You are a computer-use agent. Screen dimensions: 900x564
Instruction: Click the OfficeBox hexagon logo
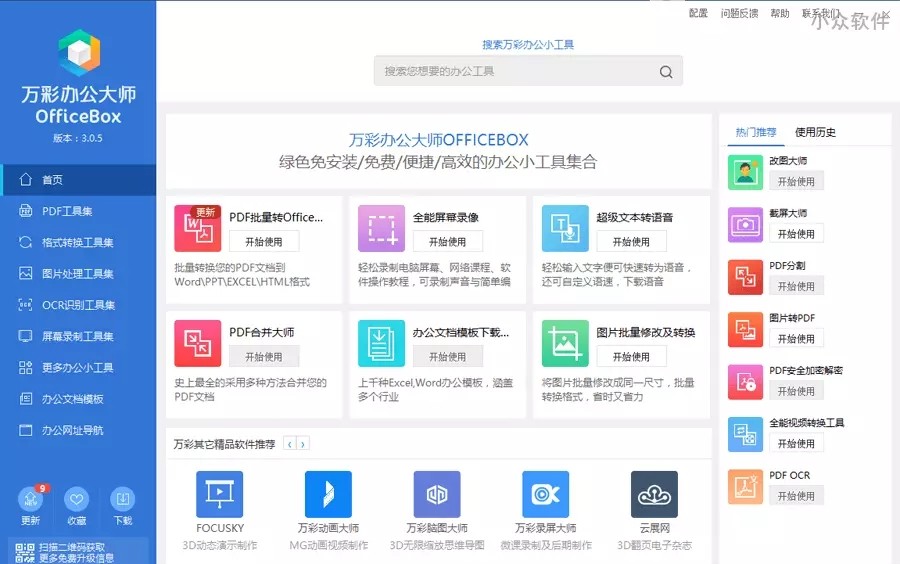[79, 52]
